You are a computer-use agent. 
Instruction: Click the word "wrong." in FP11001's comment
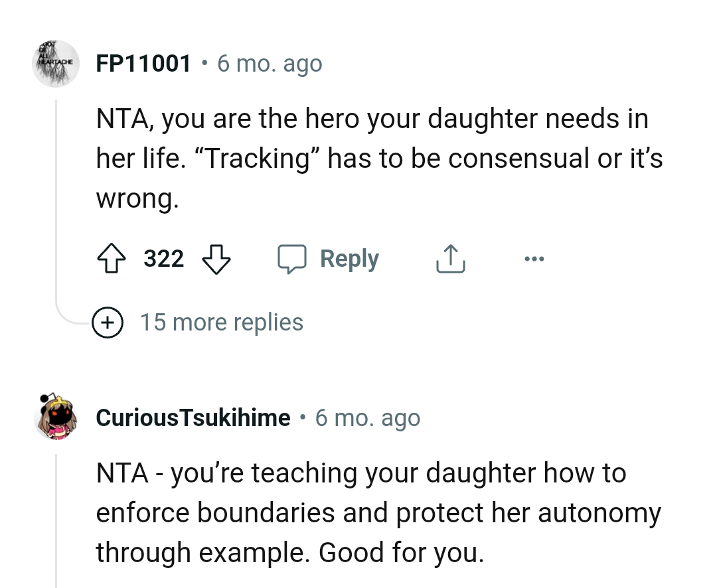tap(137, 199)
